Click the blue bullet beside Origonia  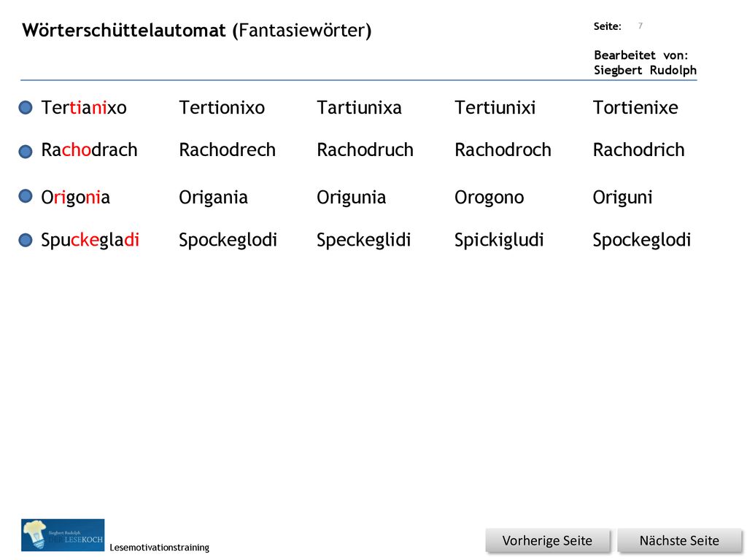click(x=26, y=195)
